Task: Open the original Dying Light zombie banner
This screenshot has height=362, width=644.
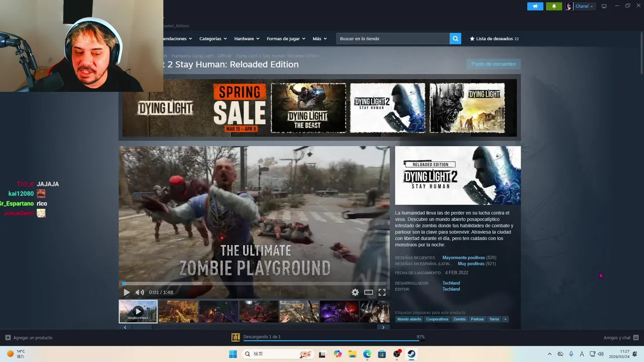Action: (x=467, y=108)
